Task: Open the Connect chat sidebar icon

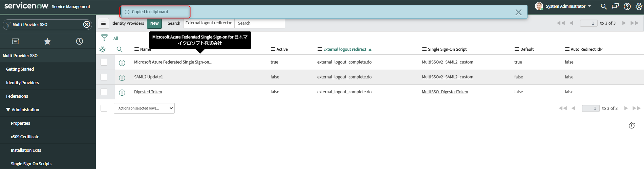Action: pos(615,6)
